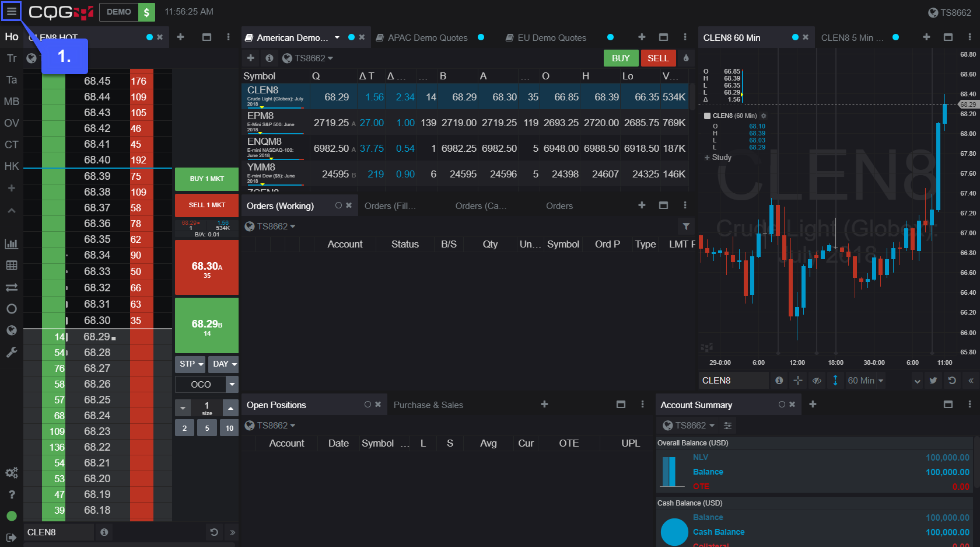Share chart via Twitter icon
The image size is (980, 547).
(933, 380)
